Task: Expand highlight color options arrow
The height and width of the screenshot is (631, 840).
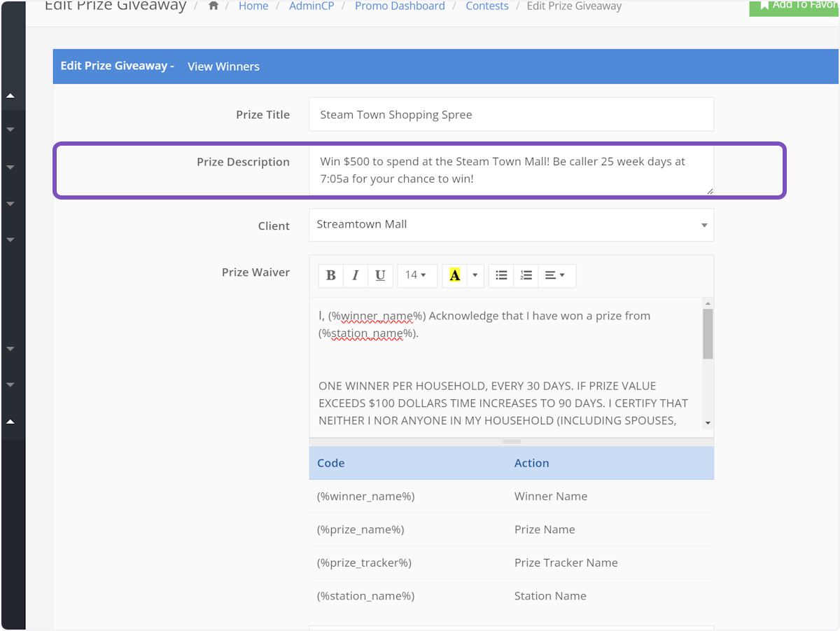Action: pos(475,275)
